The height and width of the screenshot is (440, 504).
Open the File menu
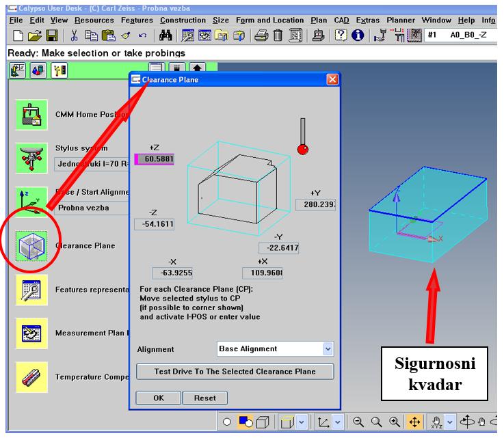[x=16, y=20]
